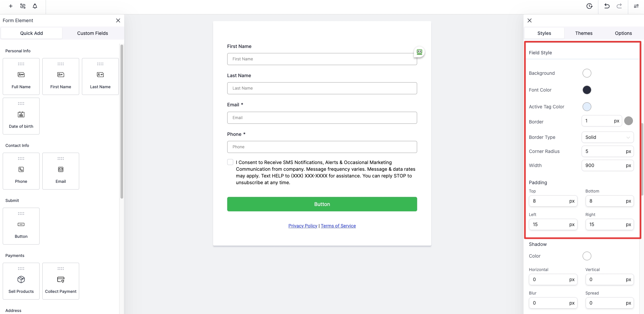The width and height of the screenshot is (644, 314).
Task: Click the Corner Radius input field
Action: click(x=603, y=151)
